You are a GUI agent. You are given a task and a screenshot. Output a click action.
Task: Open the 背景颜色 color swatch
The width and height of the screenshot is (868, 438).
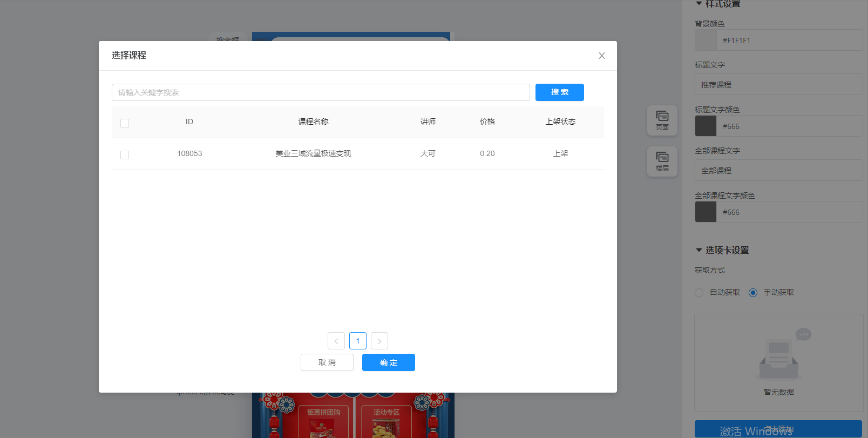[706, 41]
